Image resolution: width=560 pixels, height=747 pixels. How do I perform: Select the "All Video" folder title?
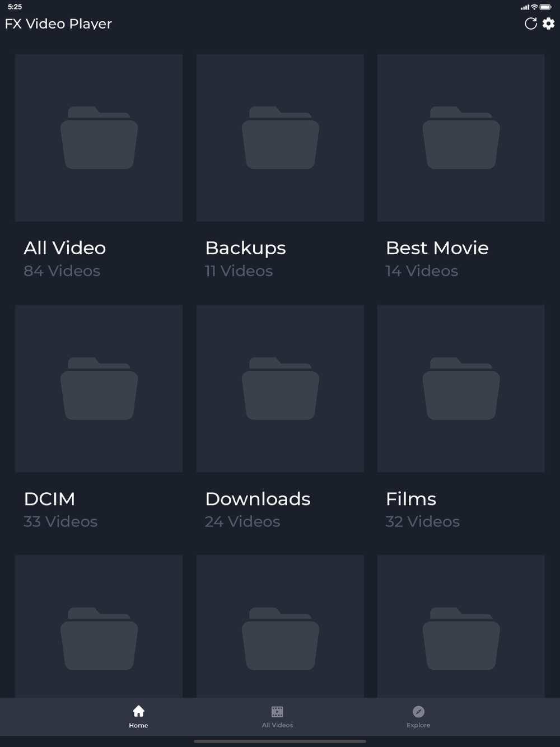coord(65,248)
